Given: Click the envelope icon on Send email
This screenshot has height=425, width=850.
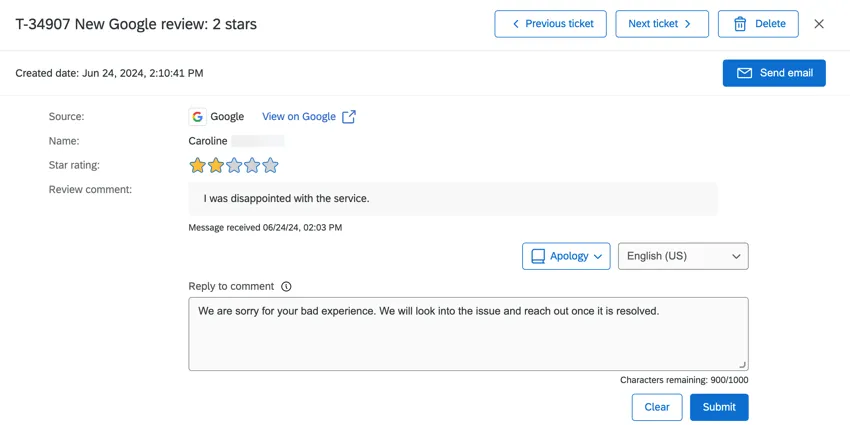Looking at the screenshot, I should (744, 73).
